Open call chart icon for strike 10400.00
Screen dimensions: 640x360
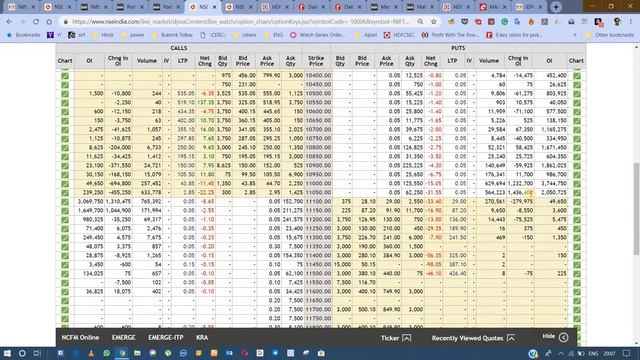[65, 76]
